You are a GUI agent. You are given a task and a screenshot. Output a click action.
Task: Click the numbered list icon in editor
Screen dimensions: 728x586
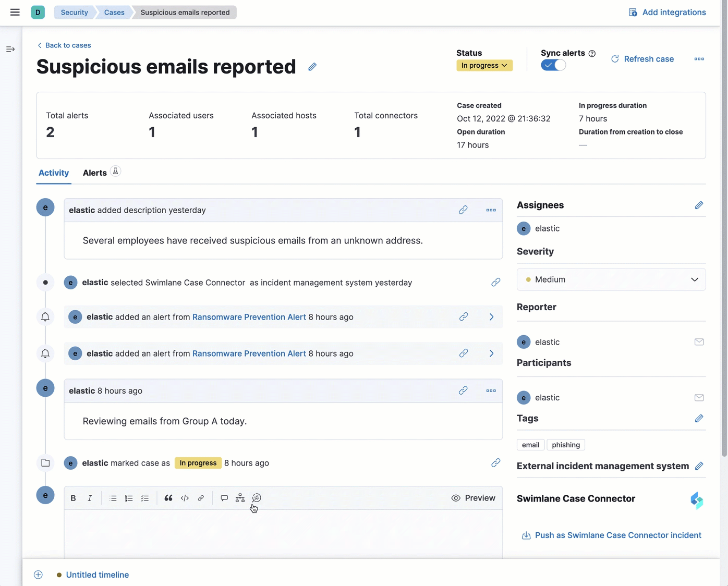[x=129, y=498]
